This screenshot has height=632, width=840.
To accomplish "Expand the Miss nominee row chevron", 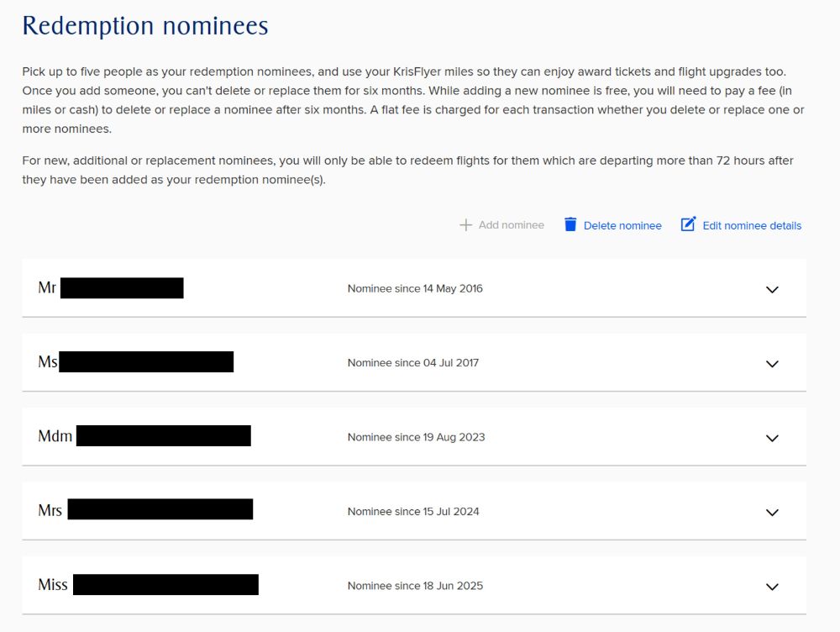I will click(x=773, y=587).
